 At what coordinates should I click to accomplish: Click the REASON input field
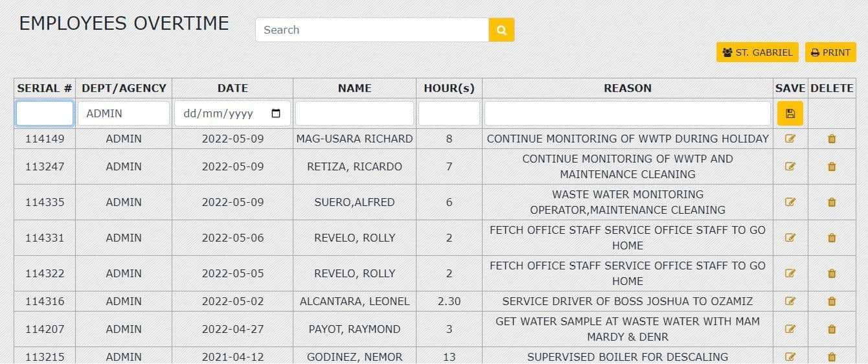pyautogui.click(x=627, y=113)
